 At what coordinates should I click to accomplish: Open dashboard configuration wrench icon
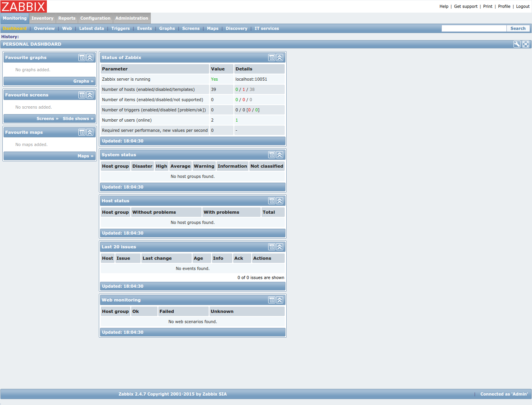tap(517, 44)
